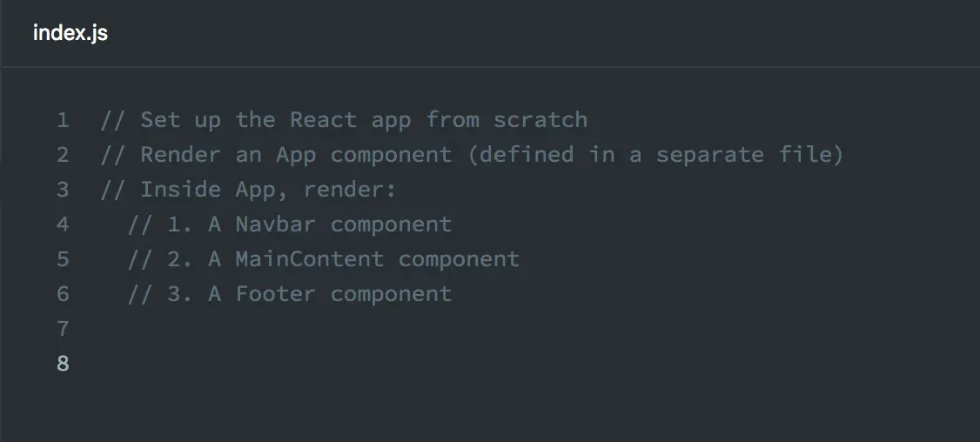Click the word "Navbar" in the comment
Image resolution: width=980 pixels, height=442 pixels.
point(276,224)
